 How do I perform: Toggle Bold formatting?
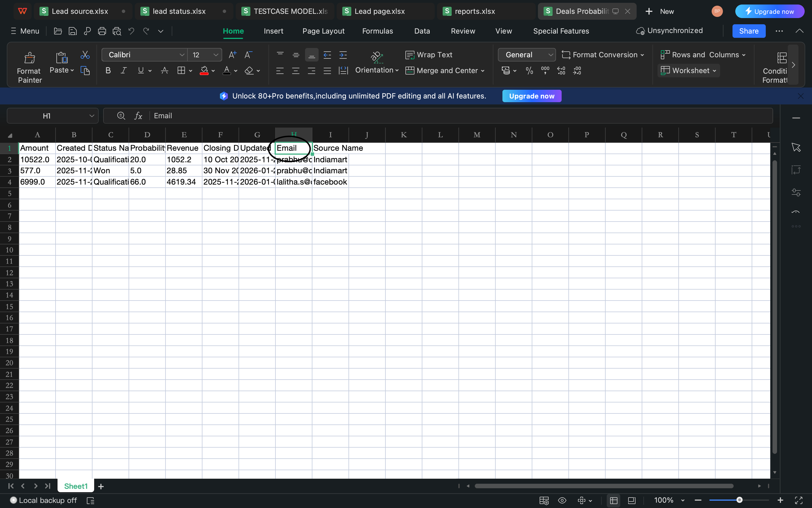(108, 71)
